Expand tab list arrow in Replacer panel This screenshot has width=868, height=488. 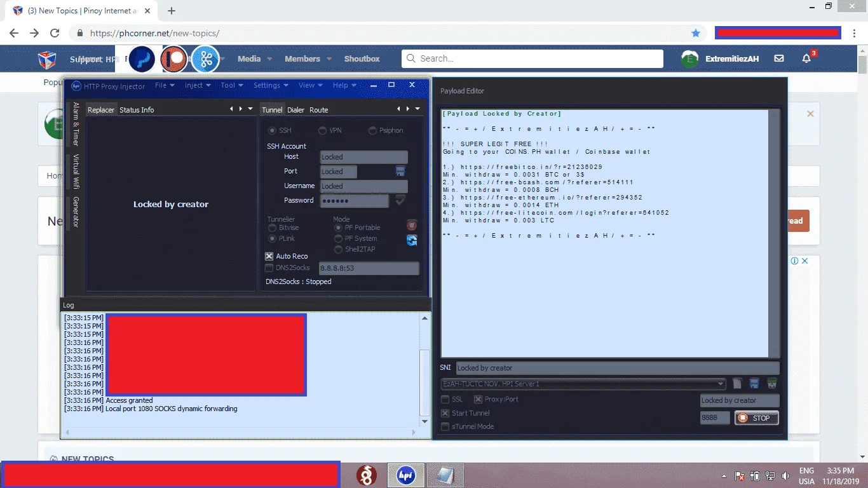pos(250,109)
